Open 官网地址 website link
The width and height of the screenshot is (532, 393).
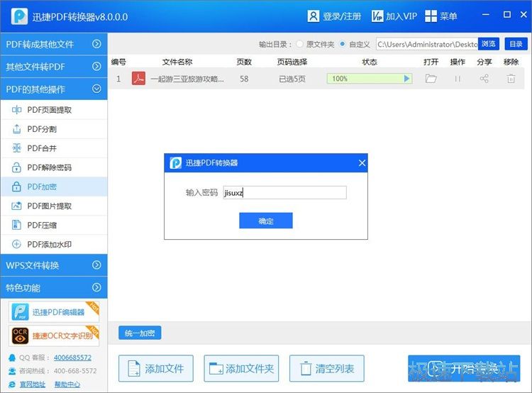pyautogui.click(x=32, y=384)
